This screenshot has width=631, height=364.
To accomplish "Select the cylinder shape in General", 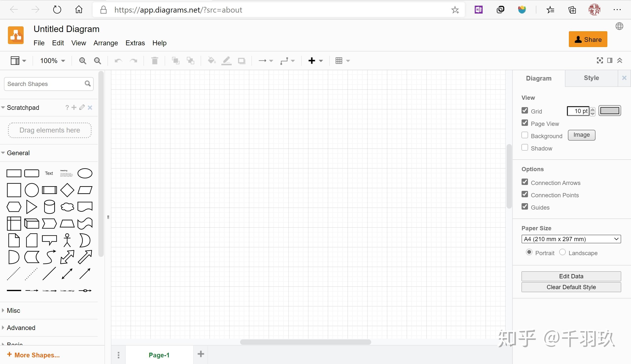I will point(49,207).
